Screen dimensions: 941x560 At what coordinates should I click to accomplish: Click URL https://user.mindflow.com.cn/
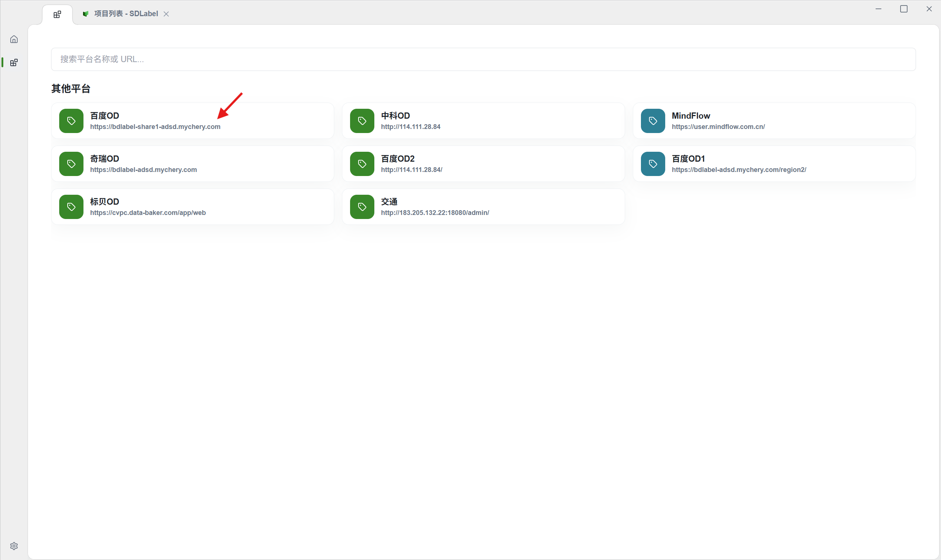click(718, 127)
